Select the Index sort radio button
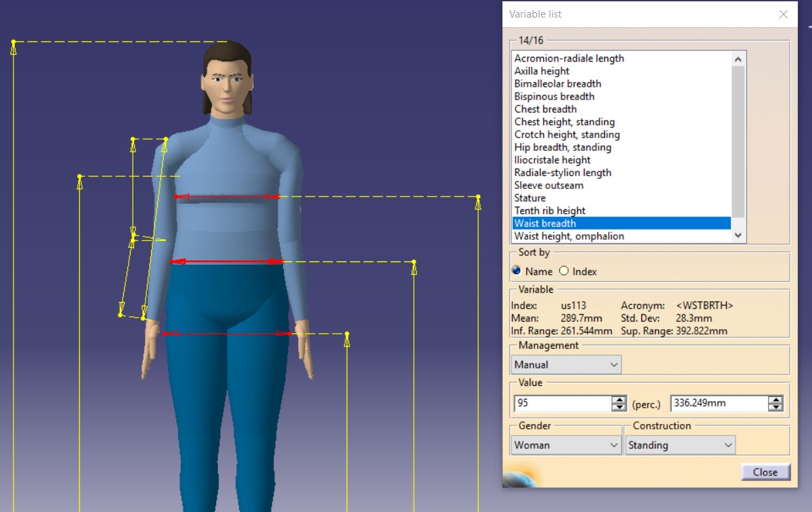This screenshot has width=812, height=512. point(564,271)
